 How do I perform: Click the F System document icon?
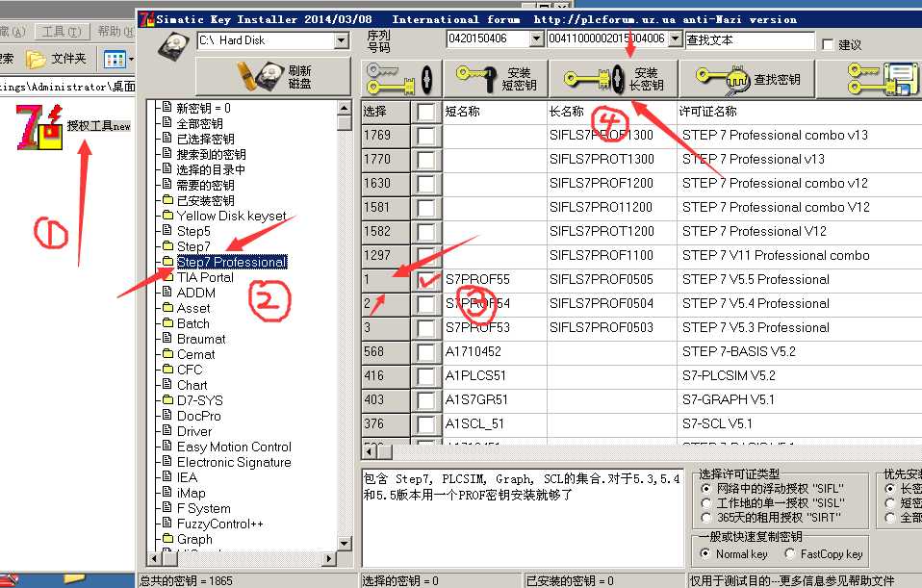167,507
